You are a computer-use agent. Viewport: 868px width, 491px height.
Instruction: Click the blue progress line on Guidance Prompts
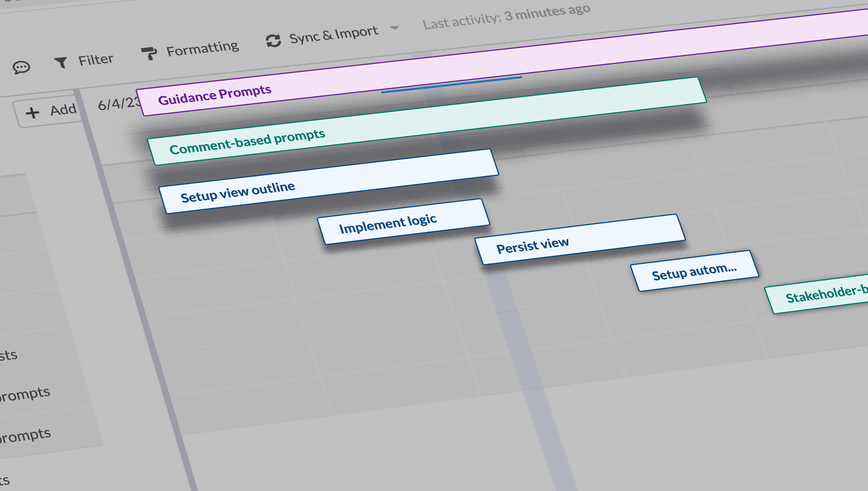451,84
